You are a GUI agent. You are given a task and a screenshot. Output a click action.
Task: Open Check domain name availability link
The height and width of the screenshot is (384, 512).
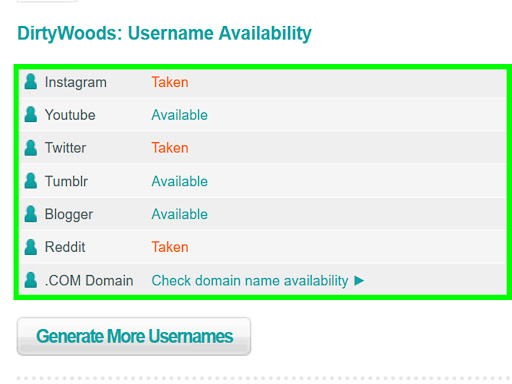[x=250, y=281]
